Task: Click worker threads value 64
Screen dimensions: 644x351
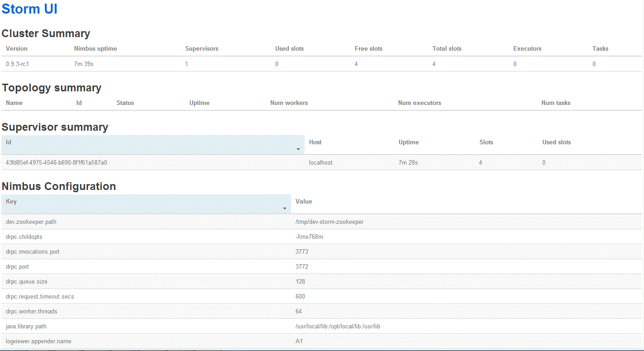Action: click(299, 311)
